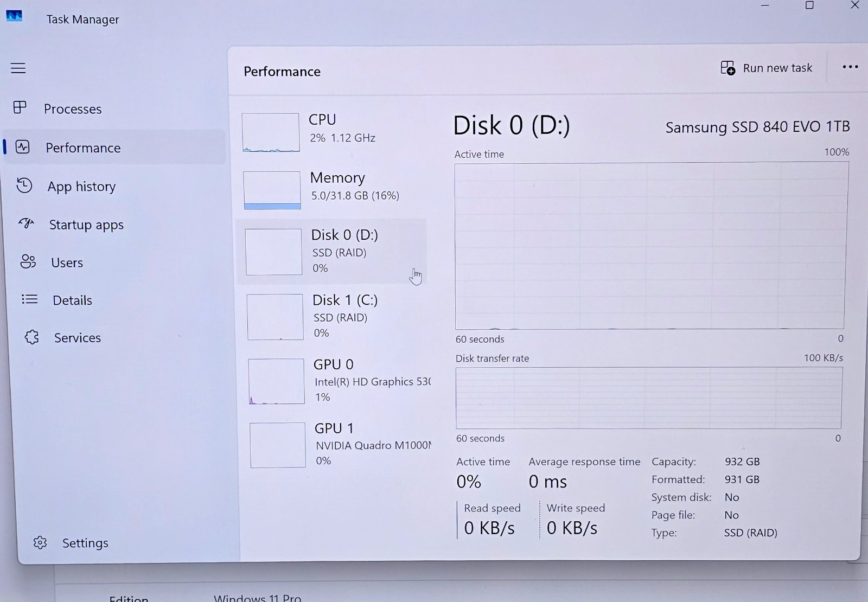Select the Performance page label
Viewport: 868px width, 602px height.
click(83, 148)
